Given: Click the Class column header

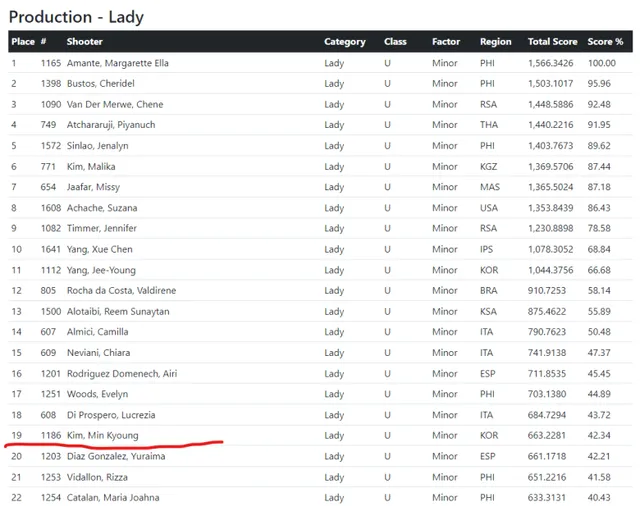Looking at the screenshot, I should point(395,42).
